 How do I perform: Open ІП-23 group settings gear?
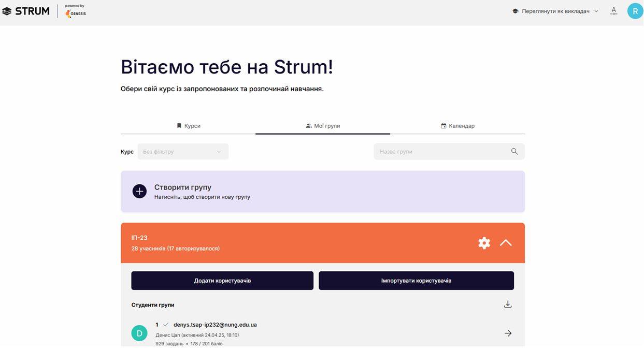pos(484,243)
